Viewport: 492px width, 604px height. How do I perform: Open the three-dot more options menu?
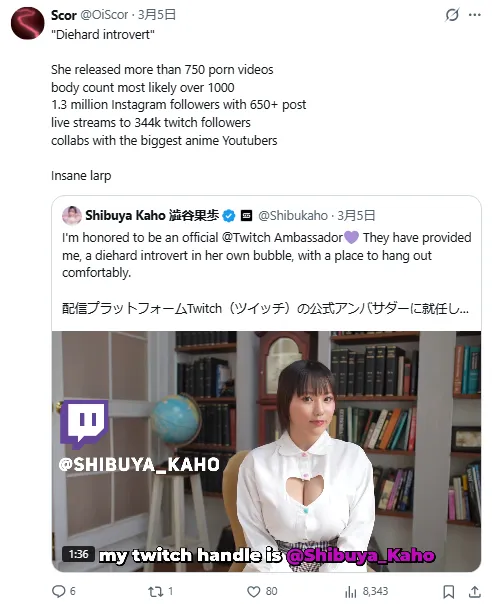pyautogui.click(x=475, y=15)
